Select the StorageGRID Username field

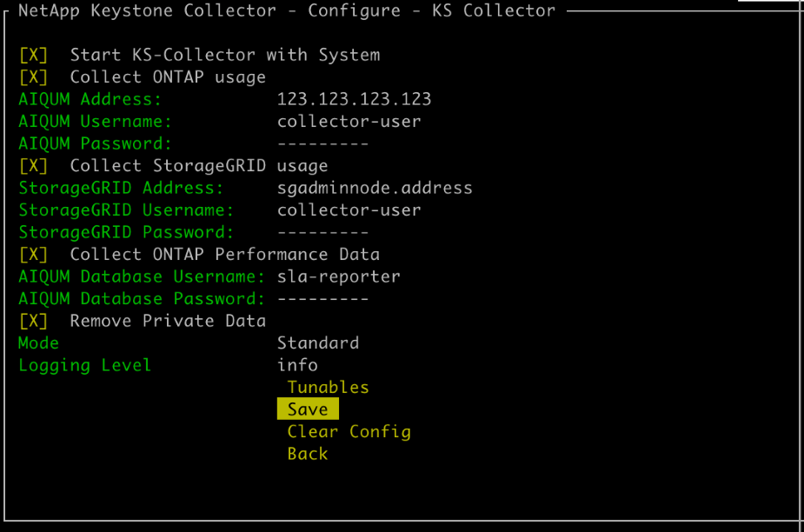coord(349,210)
